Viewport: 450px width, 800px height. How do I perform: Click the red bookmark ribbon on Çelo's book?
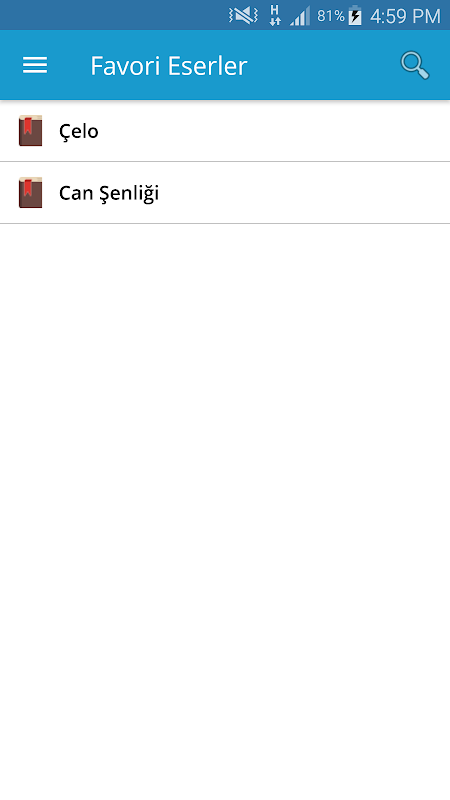28,126
